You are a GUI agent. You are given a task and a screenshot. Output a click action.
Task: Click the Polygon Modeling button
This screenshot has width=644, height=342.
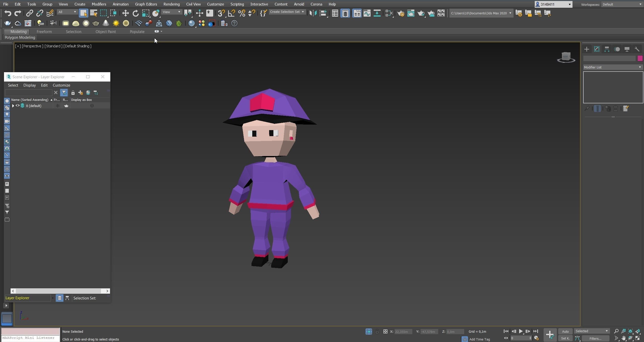click(20, 37)
